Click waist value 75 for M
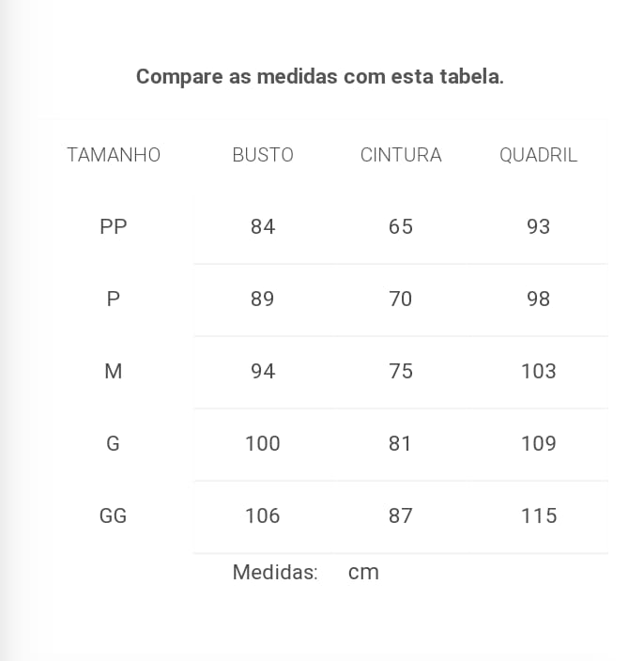Viewport: 644px width, 661px height. pyautogui.click(x=401, y=371)
